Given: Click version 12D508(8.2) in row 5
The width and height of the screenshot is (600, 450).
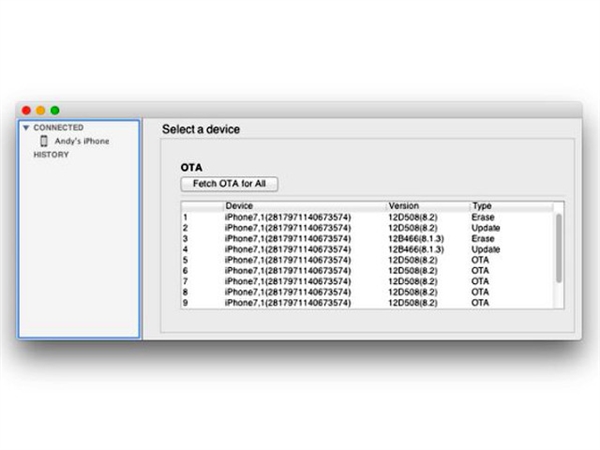Looking at the screenshot, I should click(413, 260).
